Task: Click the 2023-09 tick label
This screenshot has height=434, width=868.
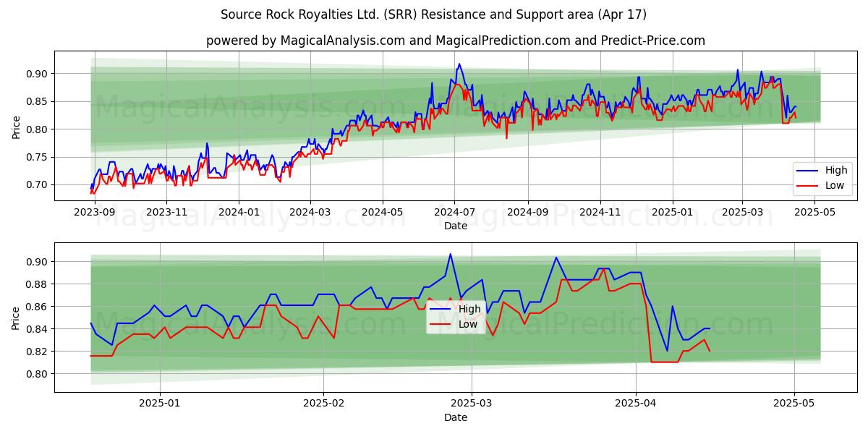Action: (95, 212)
